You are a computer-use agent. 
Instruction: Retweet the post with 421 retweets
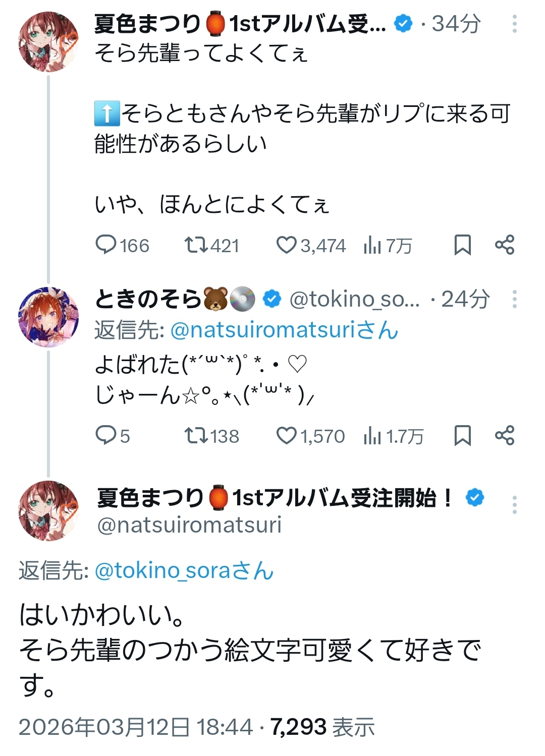point(196,245)
